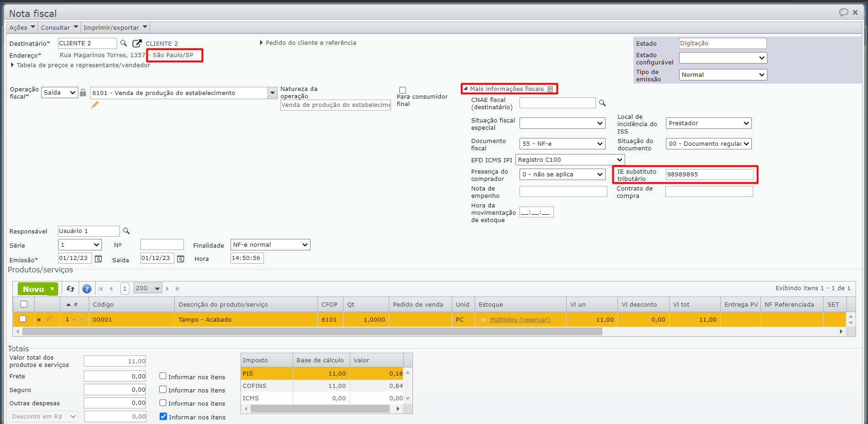868x424 pixels.
Task: Focus the Frete value field
Action: 115,376
